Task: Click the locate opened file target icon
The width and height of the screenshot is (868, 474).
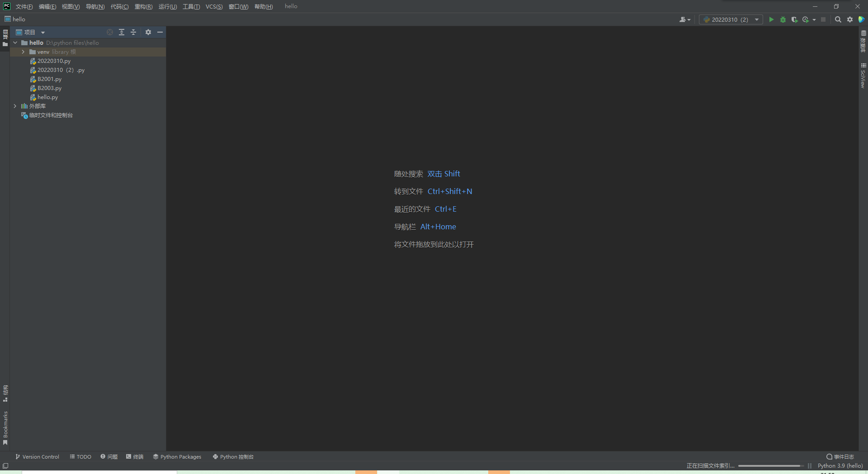Action: point(110,32)
